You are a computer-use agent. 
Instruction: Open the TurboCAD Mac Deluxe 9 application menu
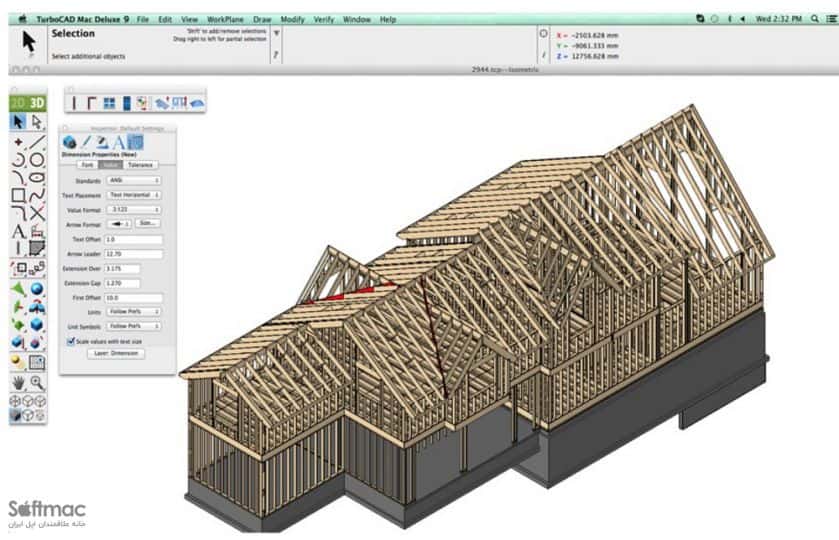82,19
